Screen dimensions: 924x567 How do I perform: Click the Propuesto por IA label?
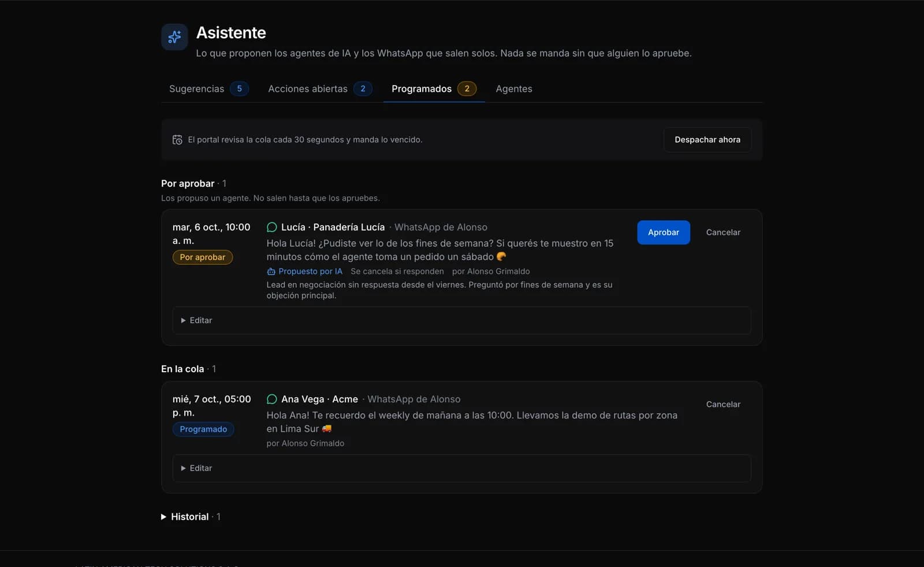(310, 272)
